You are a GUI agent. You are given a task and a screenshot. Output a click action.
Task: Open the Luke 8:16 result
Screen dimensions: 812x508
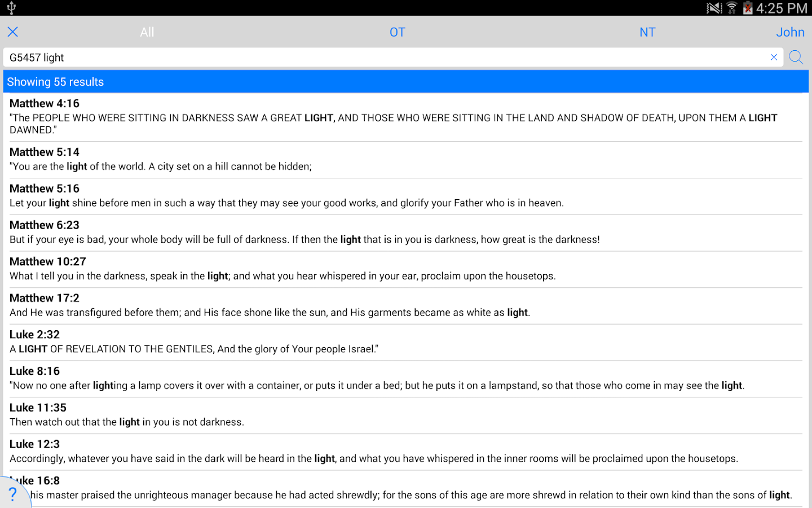pos(406,379)
